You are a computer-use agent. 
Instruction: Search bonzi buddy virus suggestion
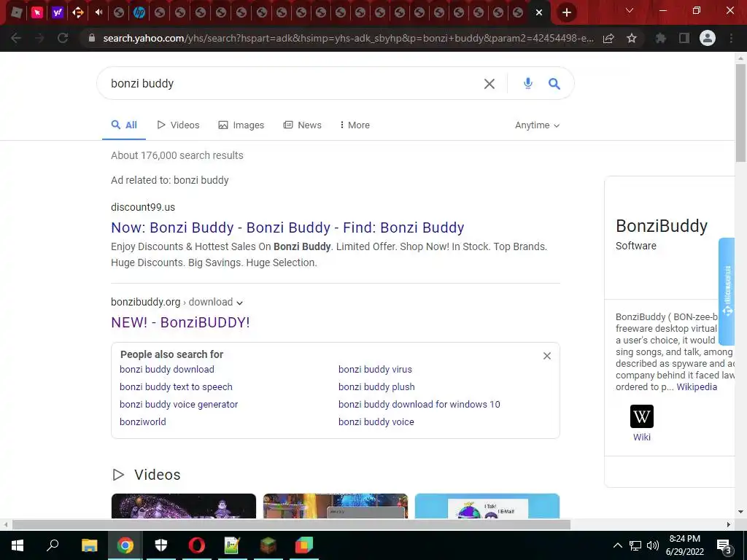(x=375, y=369)
